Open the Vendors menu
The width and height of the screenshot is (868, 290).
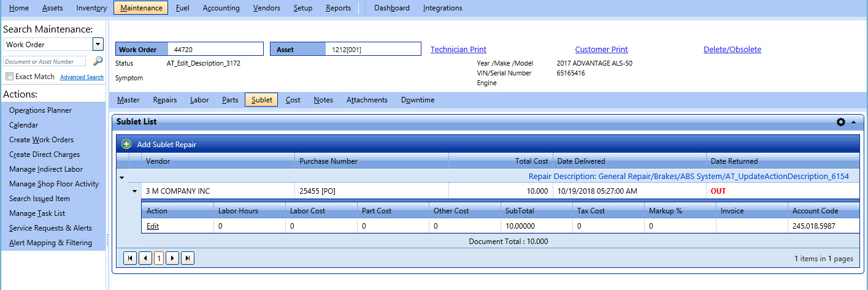point(266,8)
